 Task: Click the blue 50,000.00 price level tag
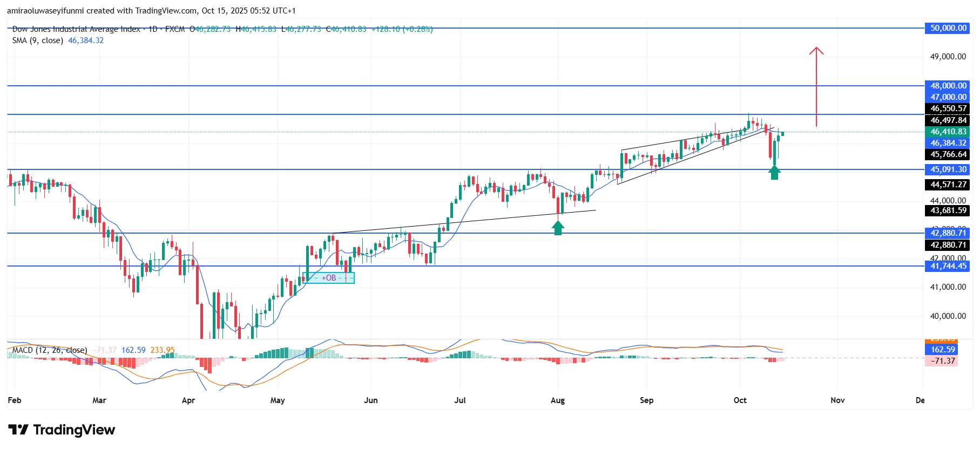click(948, 28)
